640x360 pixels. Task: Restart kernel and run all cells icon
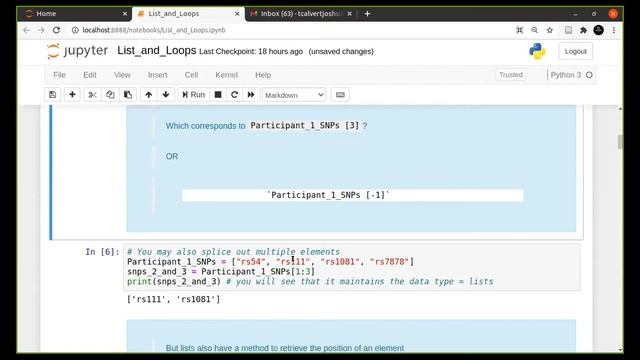coord(251,95)
